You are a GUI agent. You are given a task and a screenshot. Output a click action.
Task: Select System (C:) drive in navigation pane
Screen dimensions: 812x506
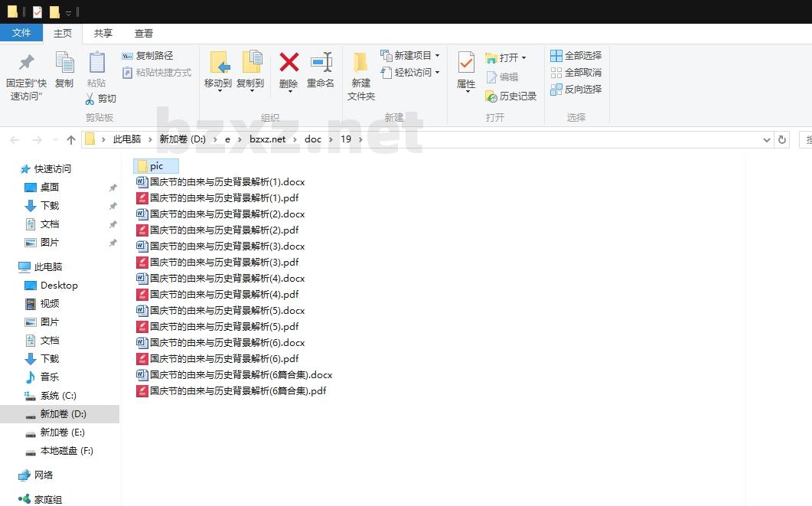tap(58, 396)
